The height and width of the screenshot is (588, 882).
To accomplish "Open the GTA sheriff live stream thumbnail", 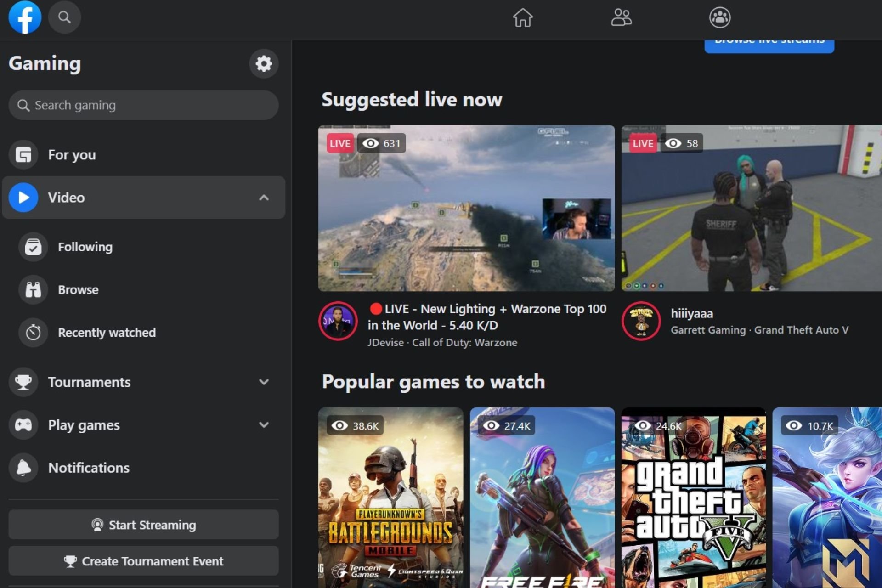I will pyautogui.click(x=752, y=208).
